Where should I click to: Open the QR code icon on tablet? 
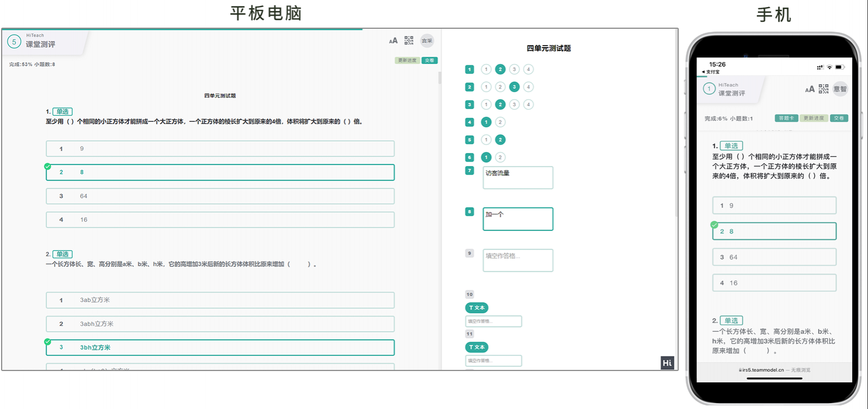409,41
